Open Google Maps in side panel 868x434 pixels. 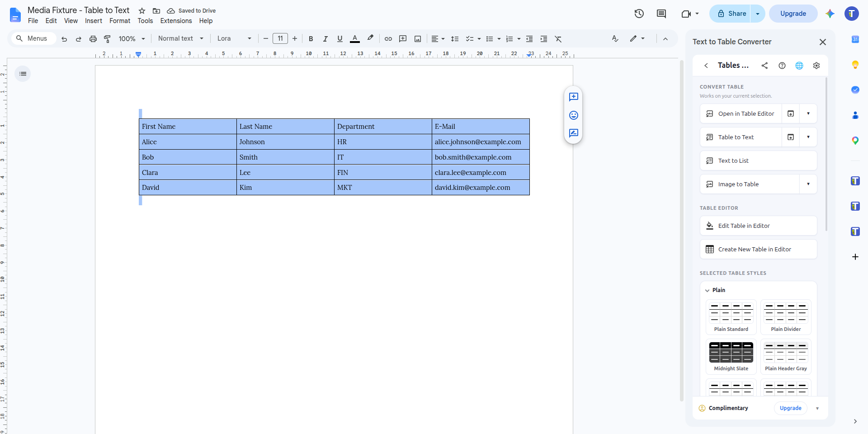tap(855, 141)
